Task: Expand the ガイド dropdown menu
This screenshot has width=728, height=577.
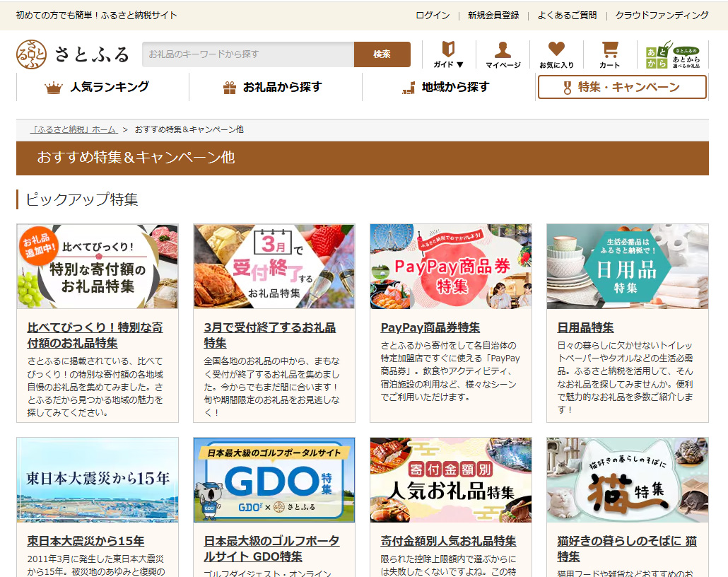Action: click(448, 54)
